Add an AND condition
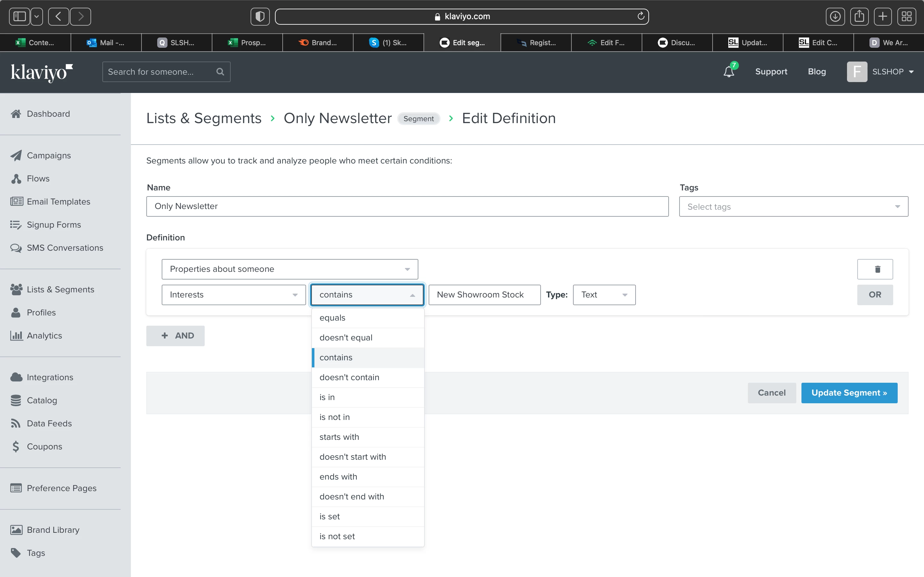This screenshot has height=577, width=924. coord(175,335)
